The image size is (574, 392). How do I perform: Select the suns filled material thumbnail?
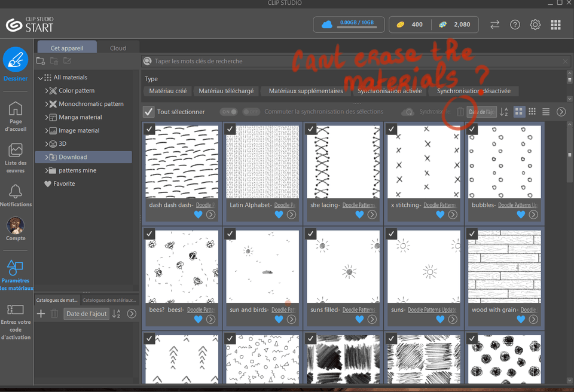[343, 267]
